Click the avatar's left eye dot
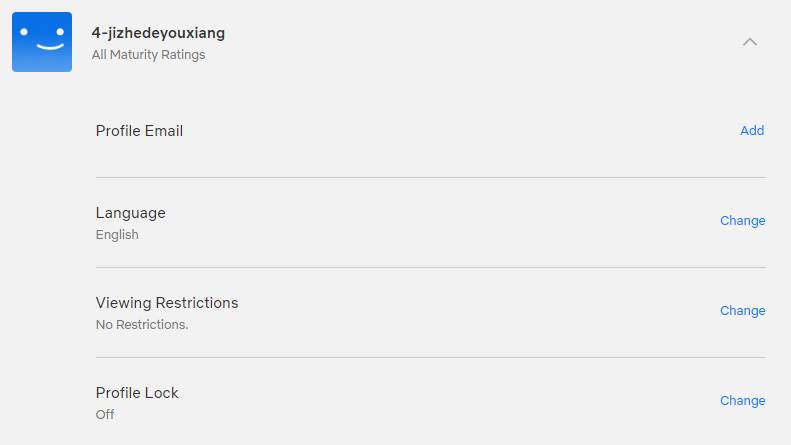 click(24, 32)
